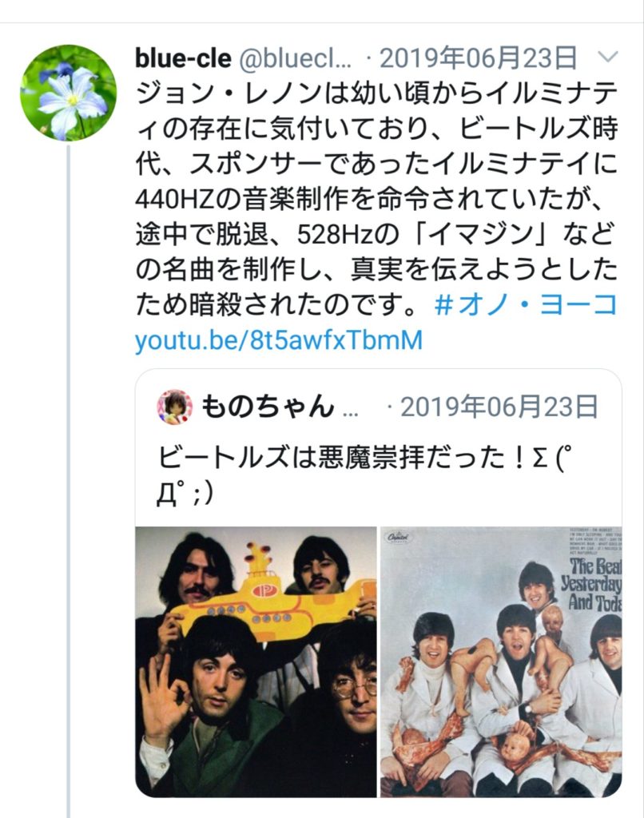Viewport: 644px width, 818px height.
Task: Click the 'The Beatles Yesterday And Today' title text
Action: coord(591,584)
